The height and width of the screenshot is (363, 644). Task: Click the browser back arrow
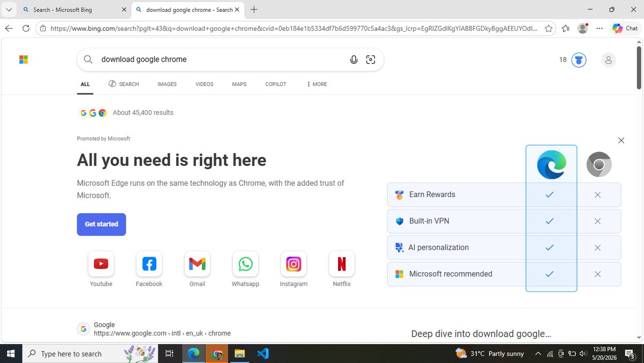click(x=9, y=28)
